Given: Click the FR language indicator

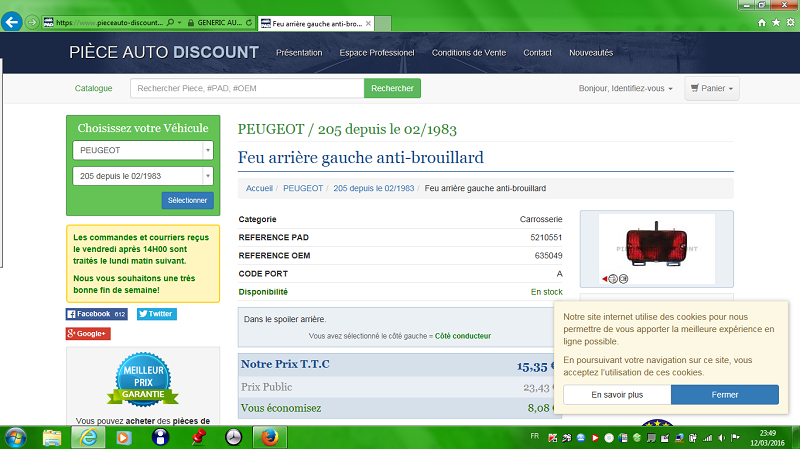Looking at the screenshot, I should [535, 436].
